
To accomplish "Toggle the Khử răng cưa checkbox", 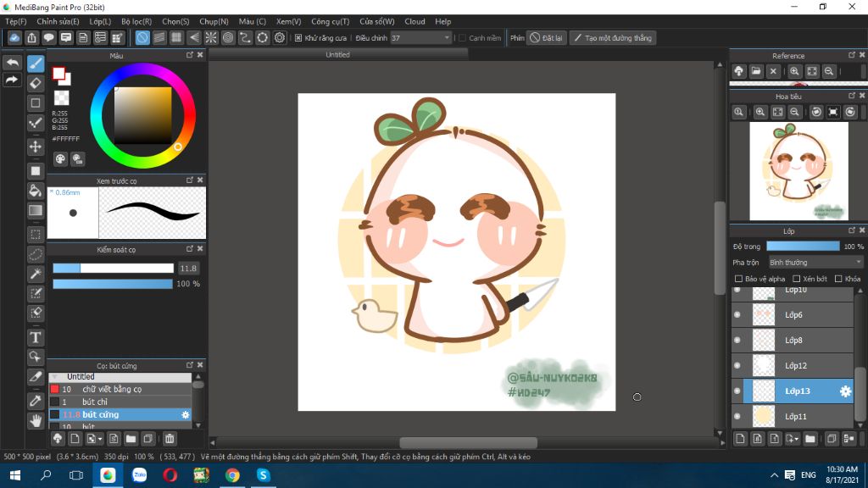I will coord(298,38).
